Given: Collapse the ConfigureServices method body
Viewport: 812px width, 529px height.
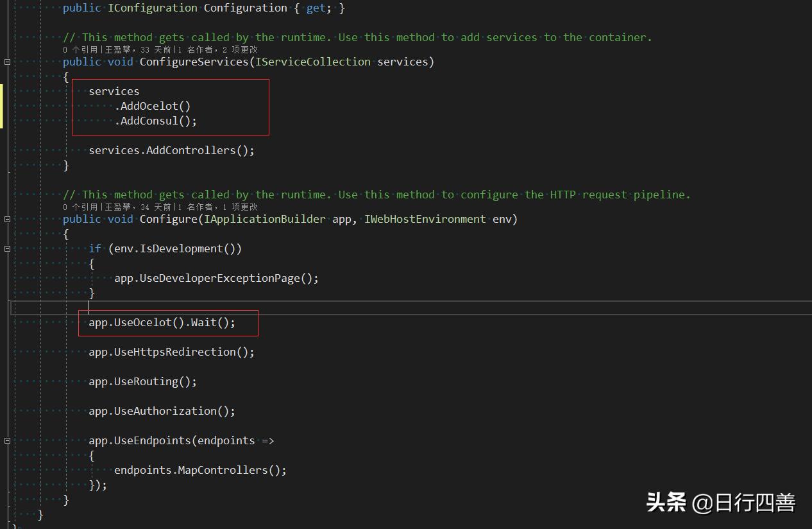Looking at the screenshot, I should (x=6, y=62).
